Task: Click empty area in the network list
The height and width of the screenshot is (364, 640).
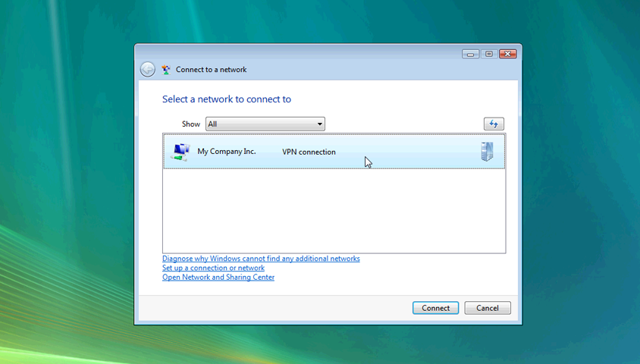Action: point(334,212)
